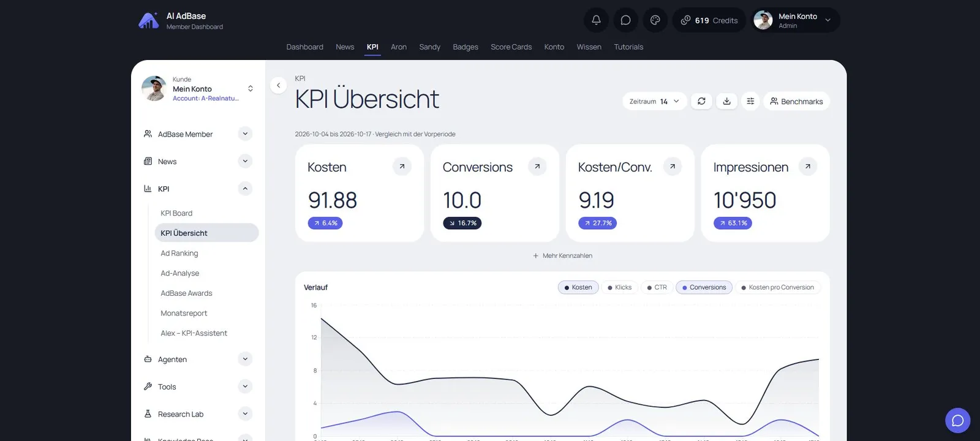The image size is (980, 441).
Task: Toggle the Kosten pro Conversion series
Action: click(x=777, y=287)
